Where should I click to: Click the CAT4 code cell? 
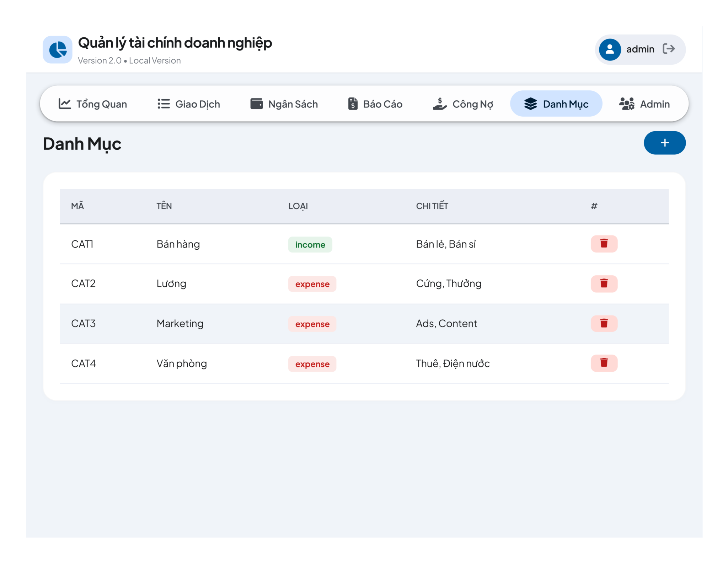pos(83,363)
